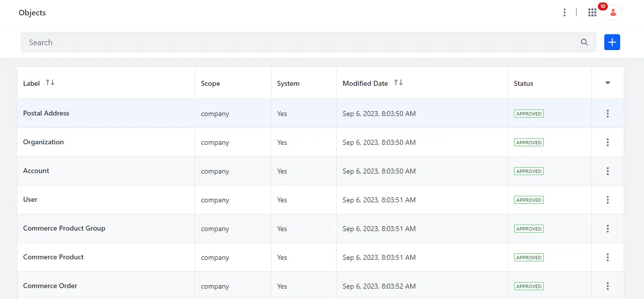
Task: Click the Status column header
Action: (523, 83)
